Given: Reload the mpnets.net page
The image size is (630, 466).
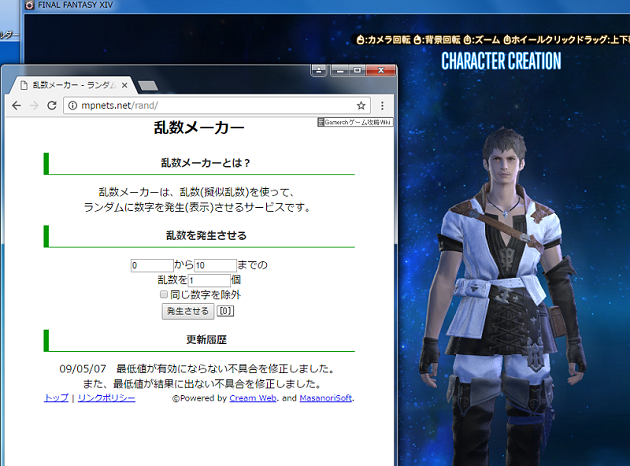Looking at the screenshot, I should (52, 106).
